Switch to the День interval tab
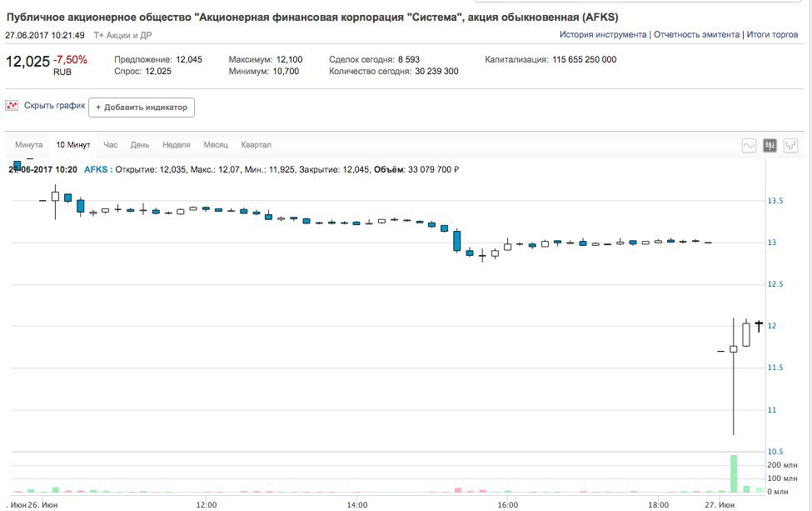The width and height of the screenshot is (812, 511). click(140, 145)
